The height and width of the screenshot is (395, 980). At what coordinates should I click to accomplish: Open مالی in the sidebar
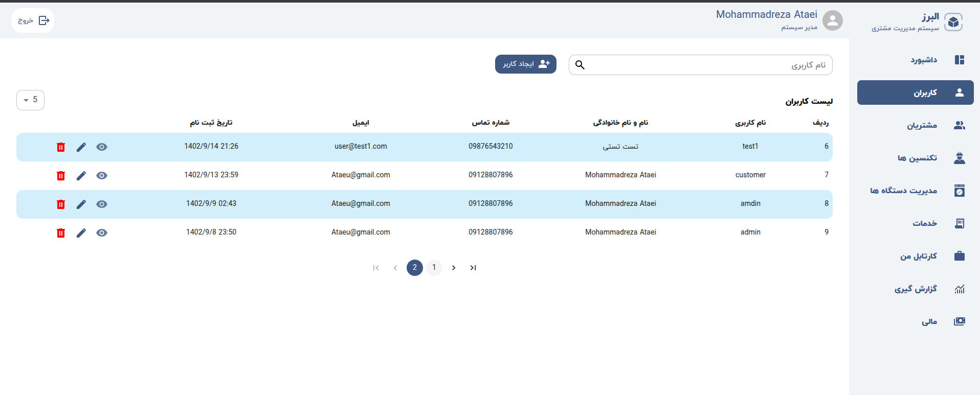pyautogui.click(x=916, y=321)
